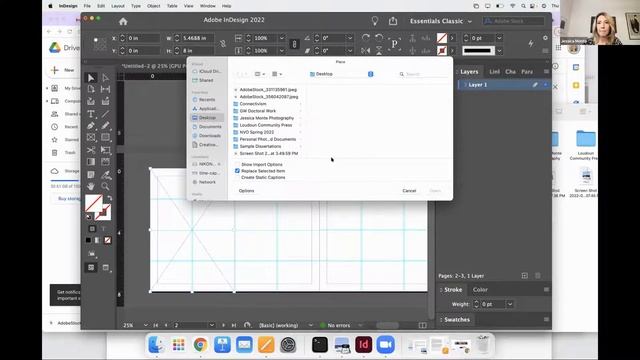Select the Scissors tool
The image size is (640, 360).
(x=91, y=150)
